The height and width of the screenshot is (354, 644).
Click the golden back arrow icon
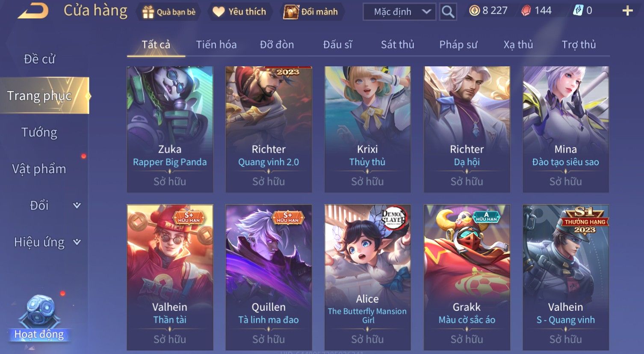[33, 11]
